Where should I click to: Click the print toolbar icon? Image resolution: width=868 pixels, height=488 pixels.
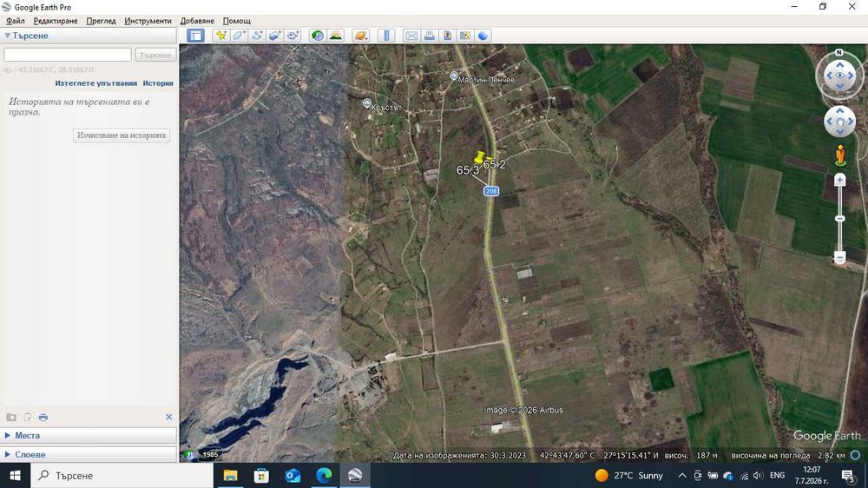coord(429,36)
